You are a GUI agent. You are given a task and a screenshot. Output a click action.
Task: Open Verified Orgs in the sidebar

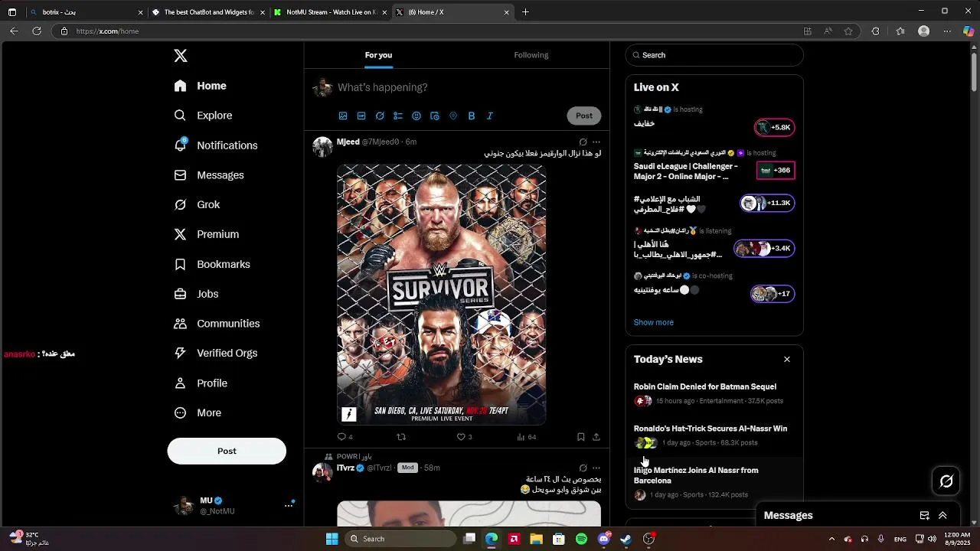[x=215, y=353]
